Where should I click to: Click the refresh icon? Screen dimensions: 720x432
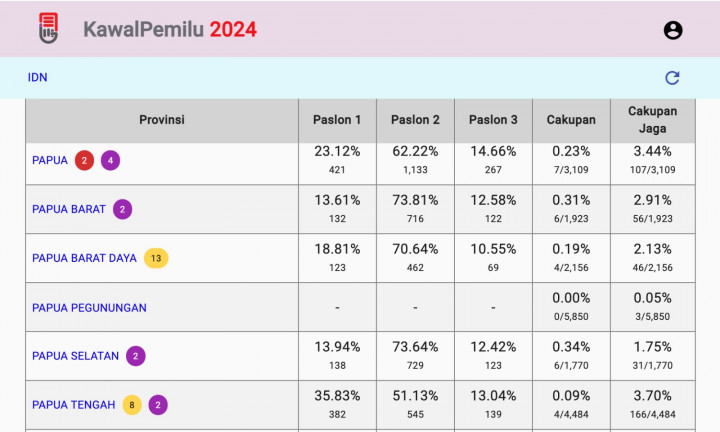(x=672, y=78)
